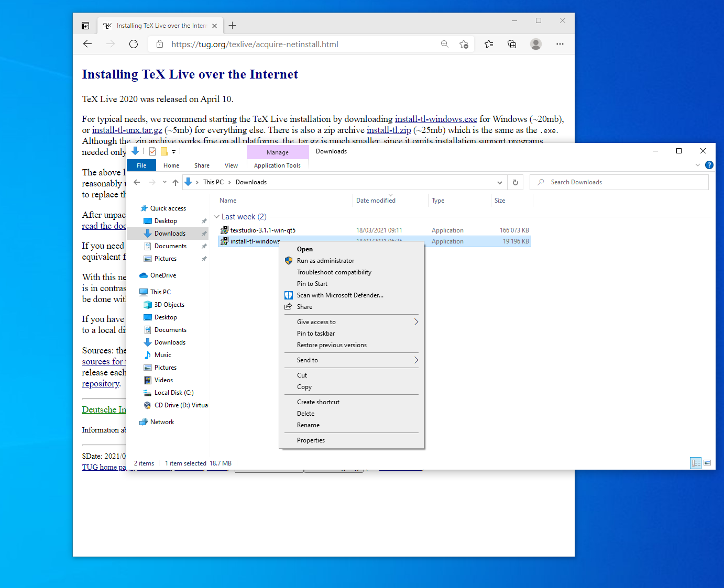Open quick access toolbar customize dropdown
724x588 pixels.
point(173,151)
